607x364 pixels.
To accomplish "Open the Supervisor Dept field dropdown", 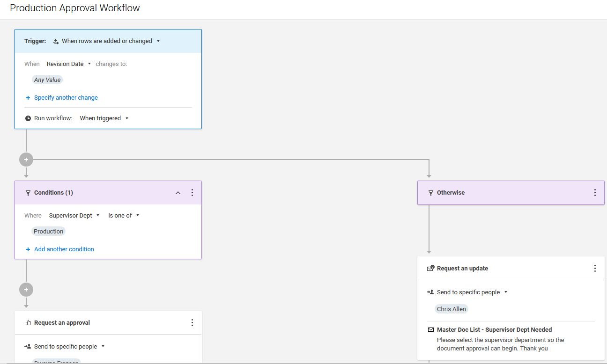I will pyautogui.click(x=74, y=216).
